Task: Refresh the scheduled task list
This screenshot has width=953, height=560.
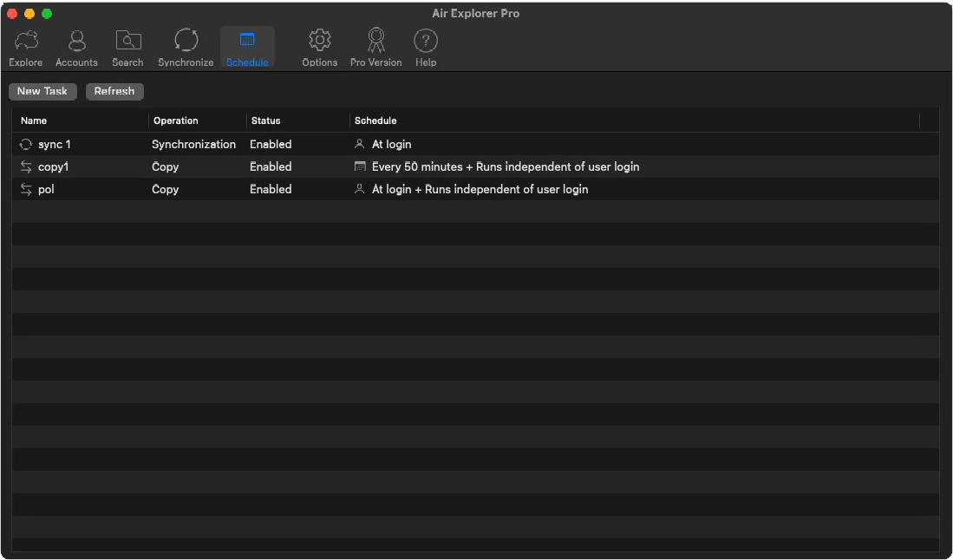Action: click(x=114, y=91)
